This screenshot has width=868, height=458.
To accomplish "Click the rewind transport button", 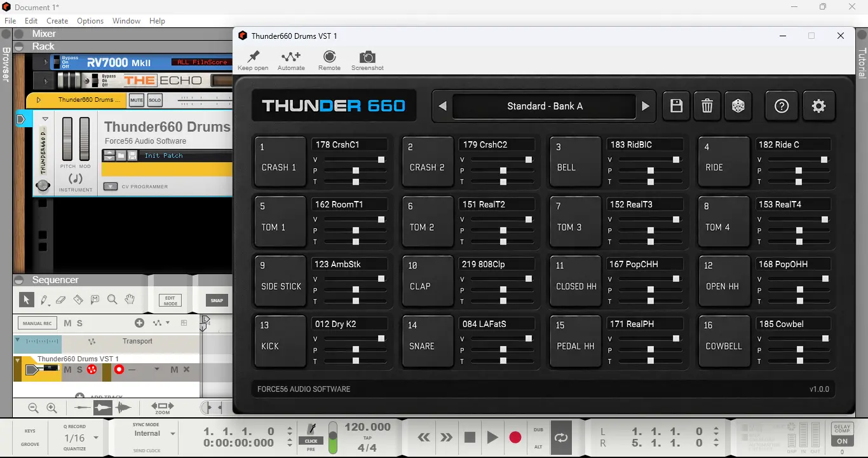I will coord(424,437).
